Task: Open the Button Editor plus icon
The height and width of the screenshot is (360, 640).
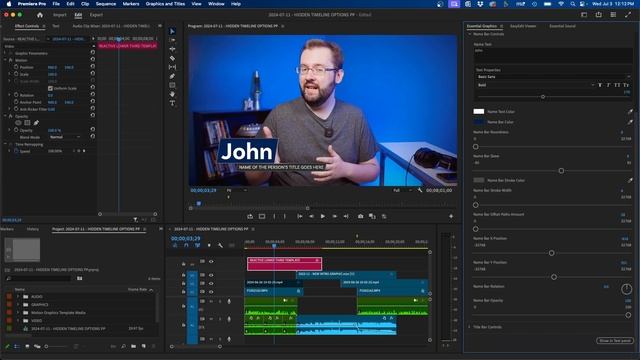Action: click(451, 216)
